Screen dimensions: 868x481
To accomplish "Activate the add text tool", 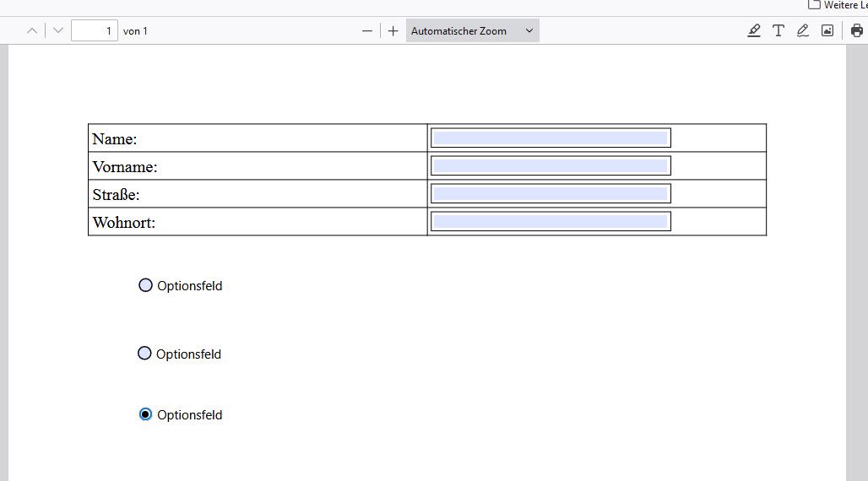I will tap(778, 31).
